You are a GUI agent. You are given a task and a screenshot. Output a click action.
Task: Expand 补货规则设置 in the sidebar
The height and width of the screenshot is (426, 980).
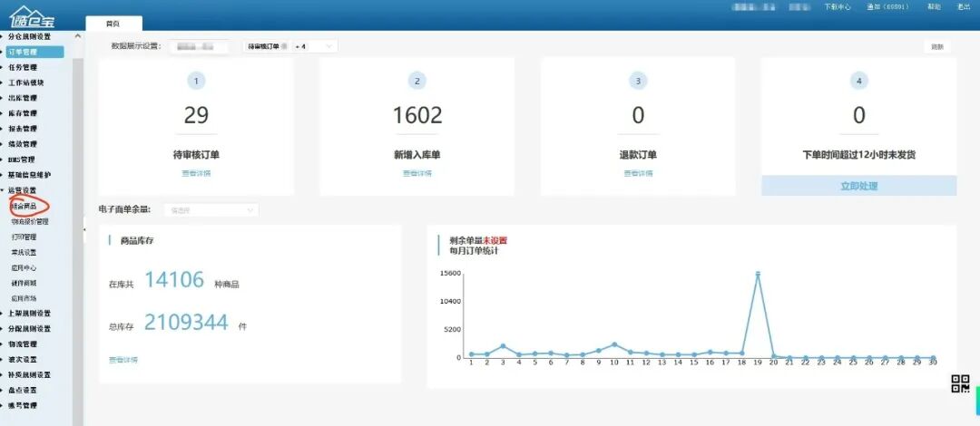(29, 375)
